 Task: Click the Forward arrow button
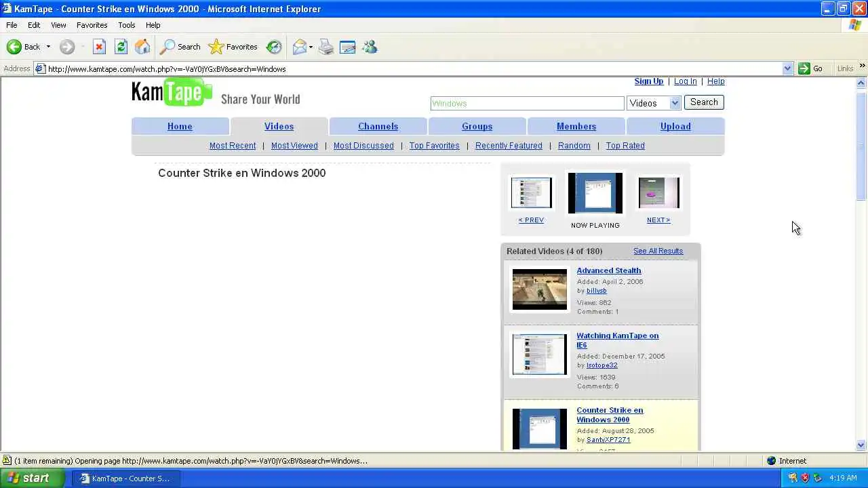click(66, 47)
